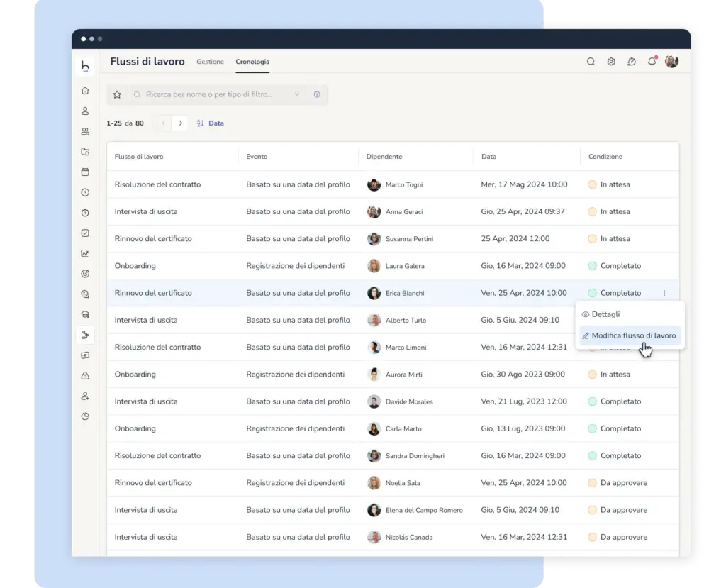Open three-dot menu on Erica Bianchi row
Screen dimensions: 726x588
point(664,294)
